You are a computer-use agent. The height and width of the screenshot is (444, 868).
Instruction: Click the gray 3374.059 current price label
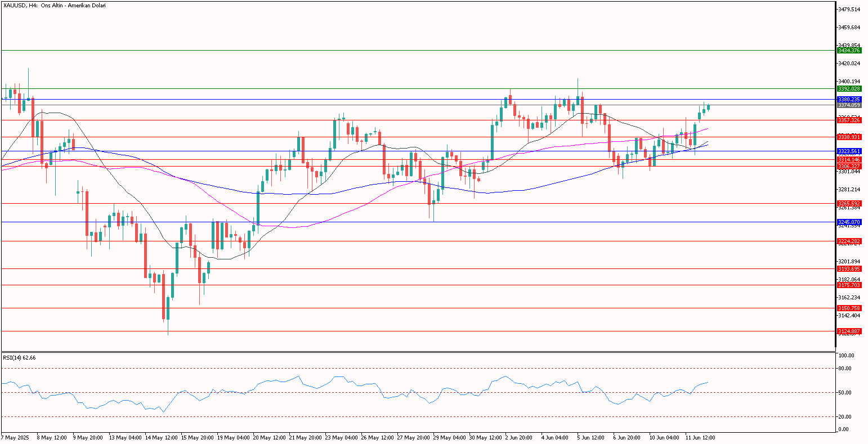(849, 105)
